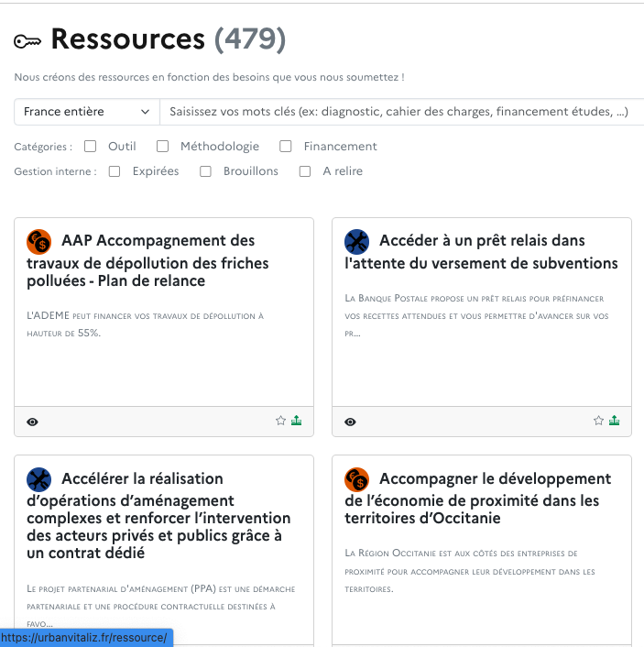Click financing icon on Occitanie économie card
The width and height of the screenshot is (644, 647).
[356, 479]
